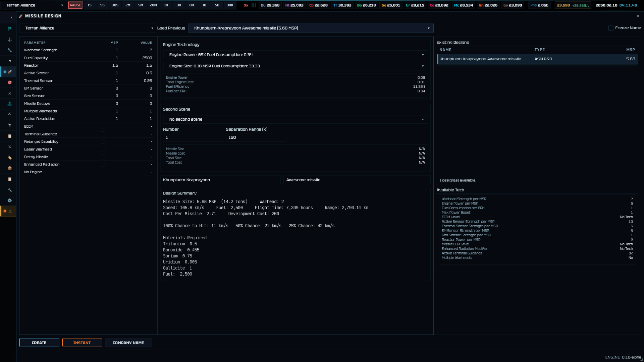
Task: Click the INSTANT button
Action: tap(82, 343)
